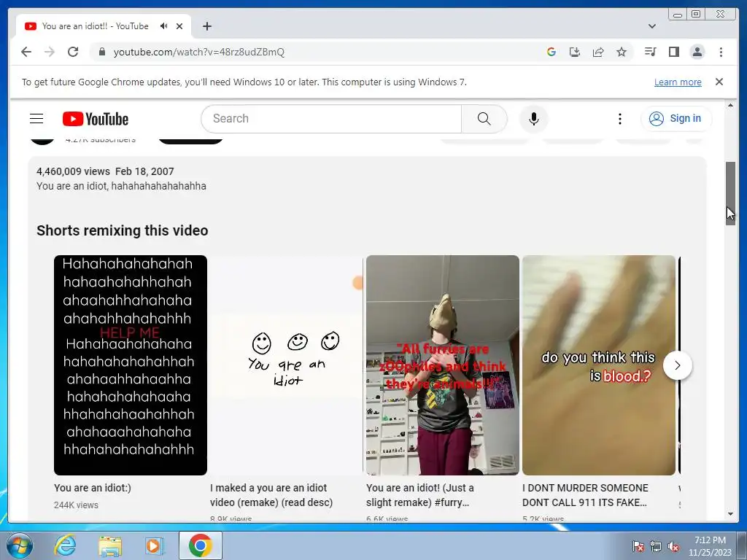Viewport: 747px width, 560px height.
Task: Click '4,460,009 views' text
Action: click(x=74, y=171)
